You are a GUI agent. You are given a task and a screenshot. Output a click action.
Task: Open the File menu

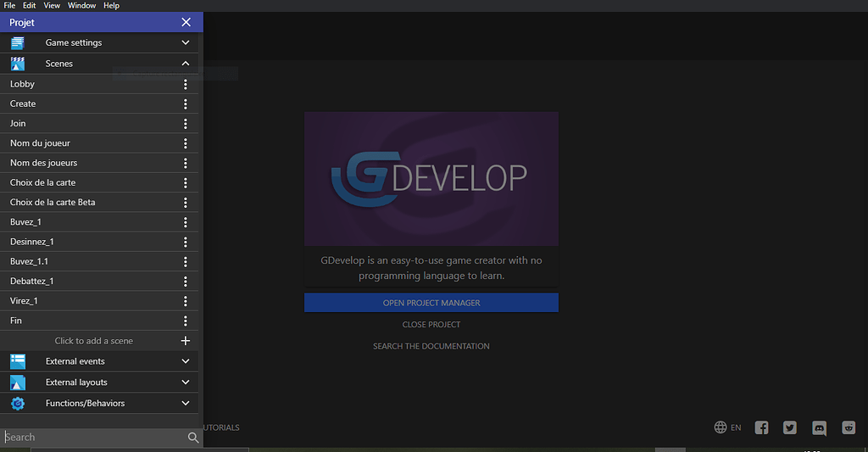pyautogui.click(x=9, y=6)
